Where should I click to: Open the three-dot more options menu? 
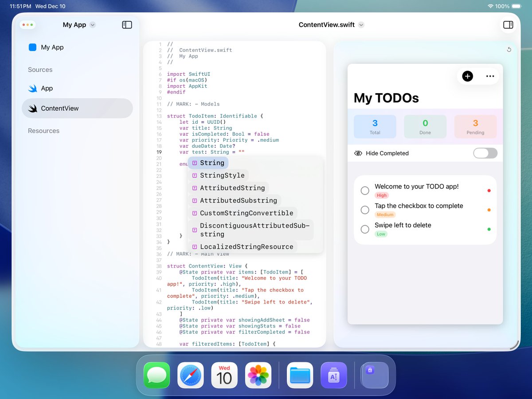[490, 76]
